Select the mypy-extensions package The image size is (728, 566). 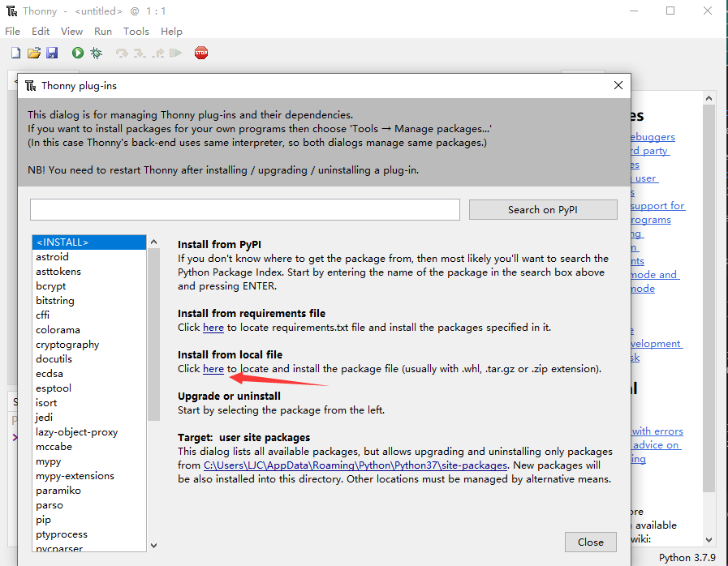coord(89,476)
